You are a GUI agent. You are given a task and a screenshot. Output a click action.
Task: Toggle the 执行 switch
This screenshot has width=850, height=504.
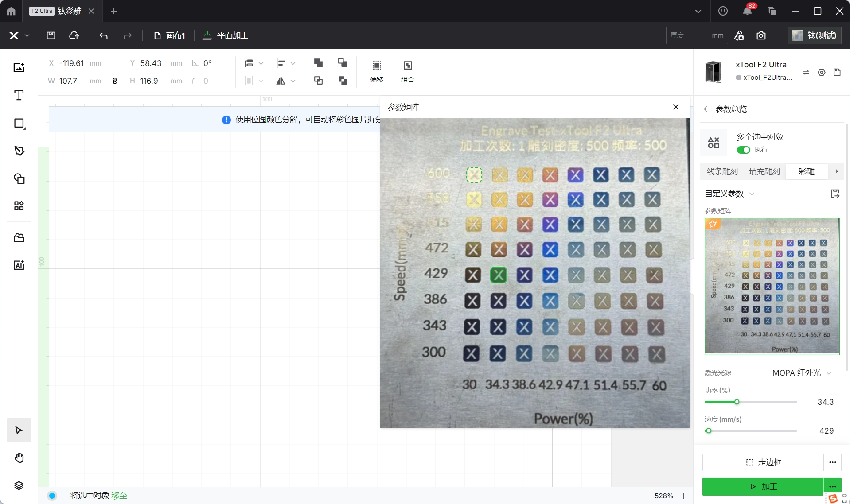[x=743, y=150]
